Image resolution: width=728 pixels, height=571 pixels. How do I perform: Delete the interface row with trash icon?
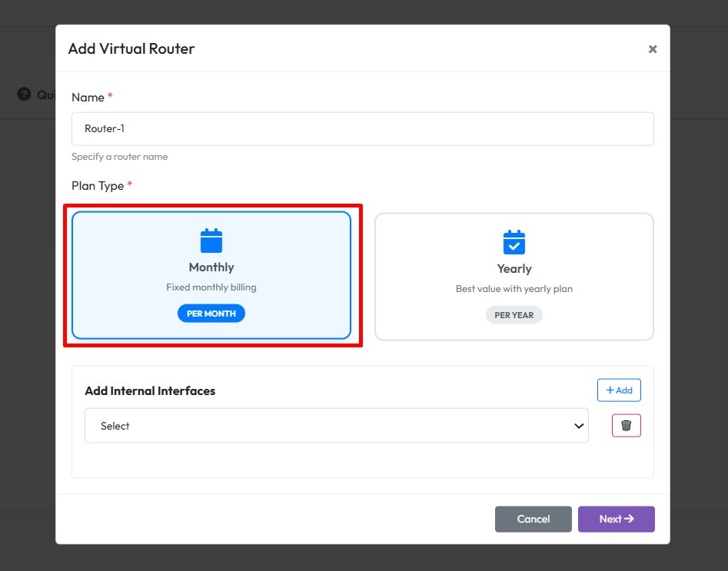click(x=626, y=426)
